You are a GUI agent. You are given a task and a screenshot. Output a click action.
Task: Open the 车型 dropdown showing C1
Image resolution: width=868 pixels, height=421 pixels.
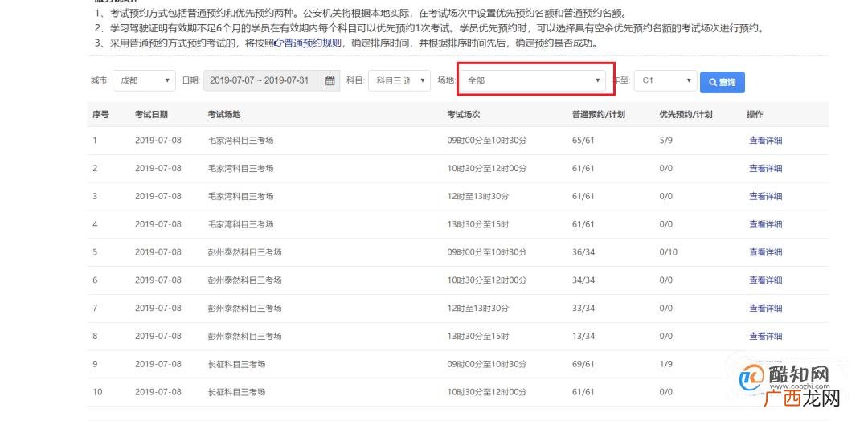665,81
